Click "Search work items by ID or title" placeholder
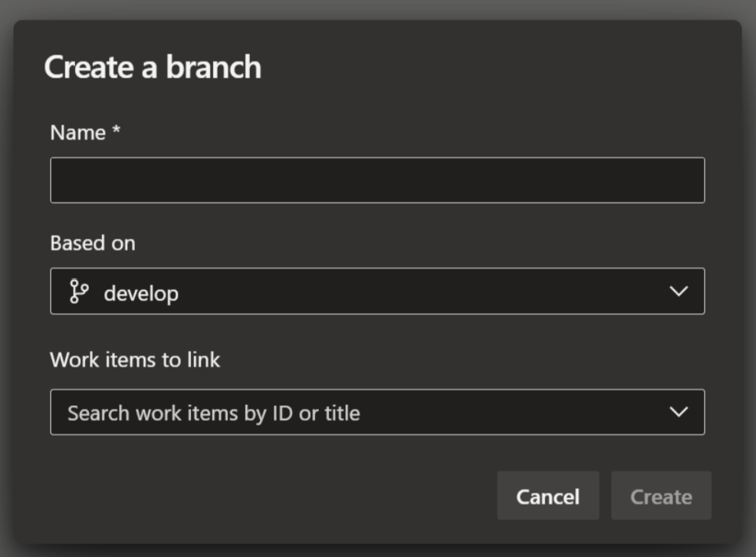 point(213,413)
